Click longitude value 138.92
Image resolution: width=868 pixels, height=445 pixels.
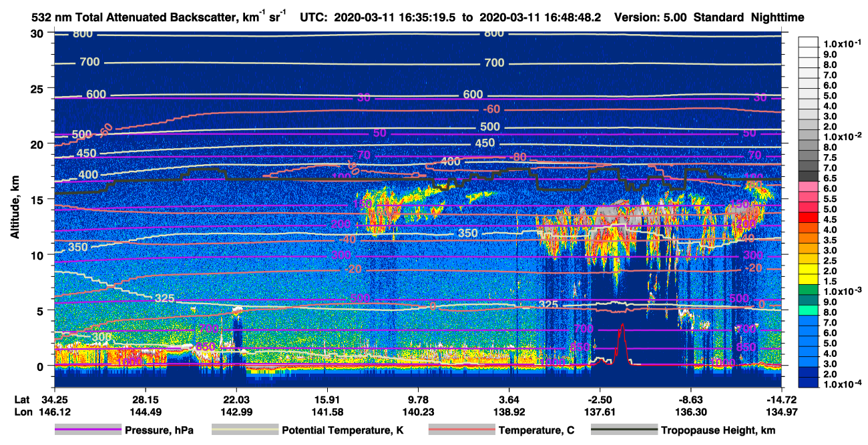click(x=509, y=412)
